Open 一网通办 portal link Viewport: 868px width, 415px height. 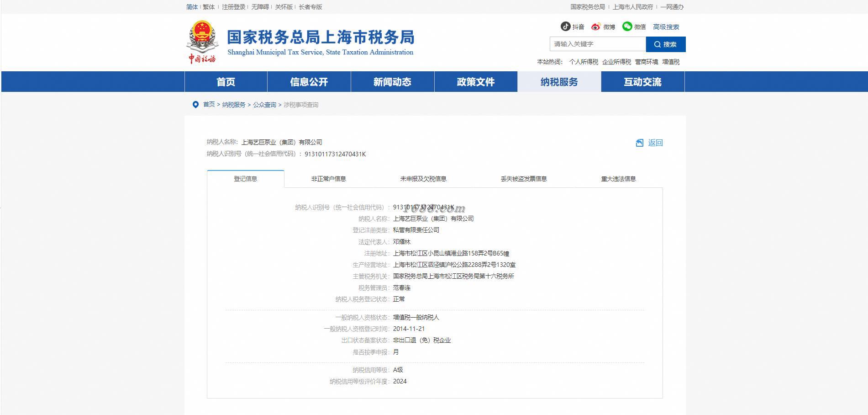[672, 7]
